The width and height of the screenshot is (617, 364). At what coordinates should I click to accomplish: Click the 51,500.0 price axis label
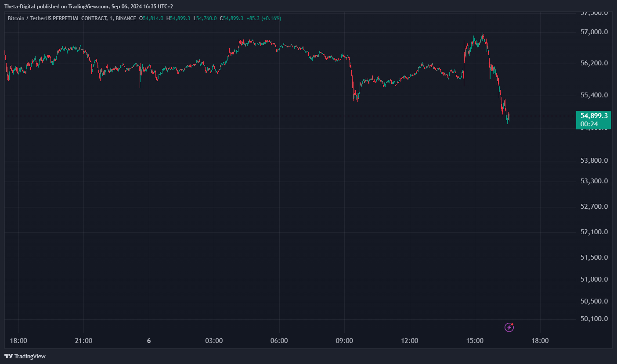[594, 257]
